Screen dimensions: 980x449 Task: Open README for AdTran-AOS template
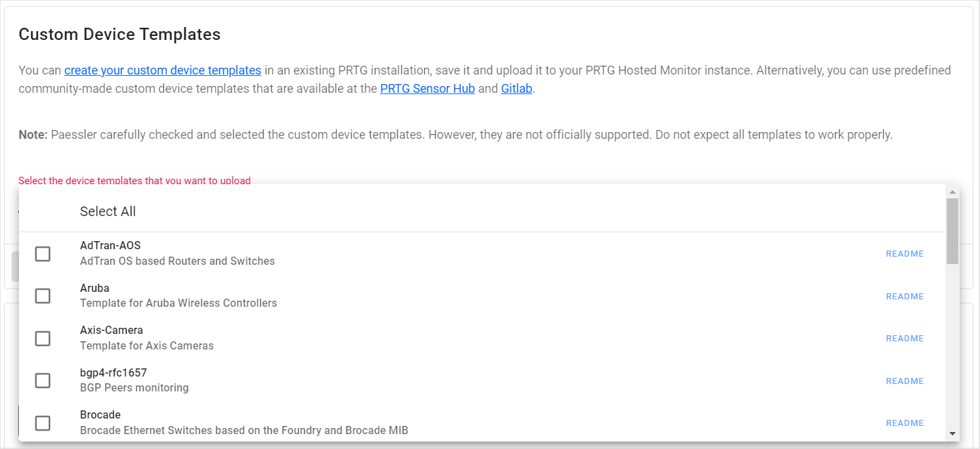tap(904, 254)
